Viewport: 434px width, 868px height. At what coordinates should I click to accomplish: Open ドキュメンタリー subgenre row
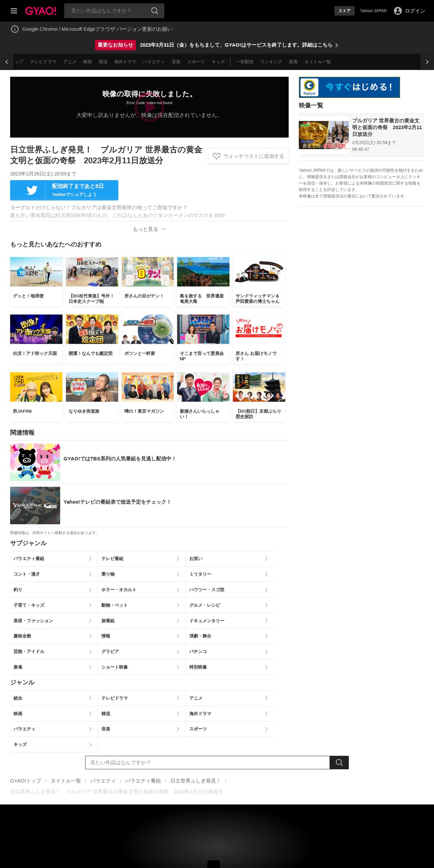[x=230, y=621]
